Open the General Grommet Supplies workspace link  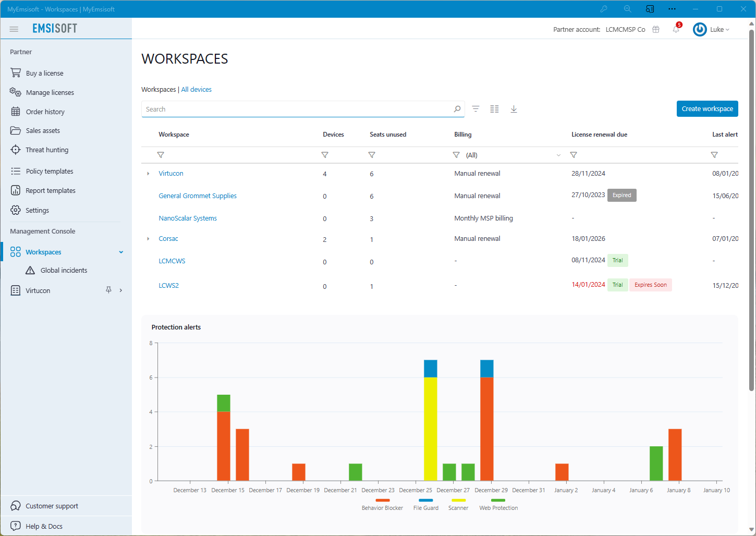[198, 196]
